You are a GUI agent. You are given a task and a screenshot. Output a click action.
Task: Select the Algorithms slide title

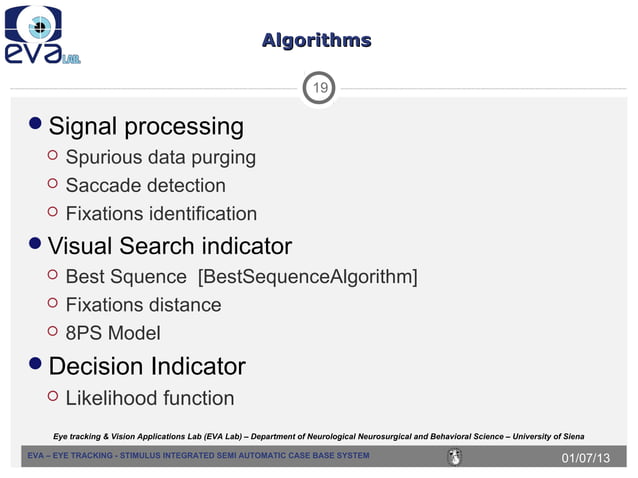pyautogui.click(x=317, y=41)
